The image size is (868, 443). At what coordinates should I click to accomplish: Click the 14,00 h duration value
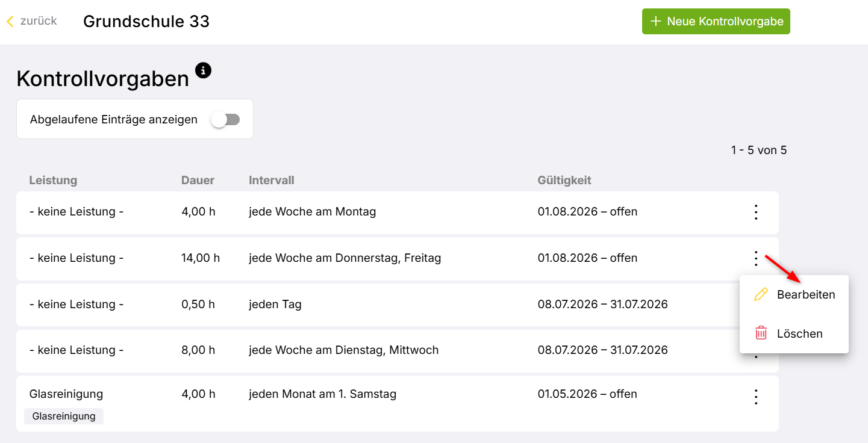tap(201, 258)
